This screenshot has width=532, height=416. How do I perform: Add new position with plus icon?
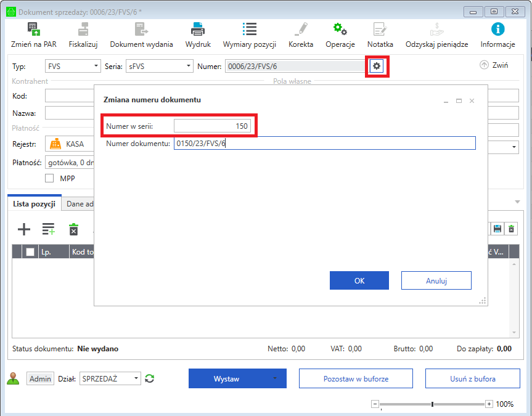[x=23, y=229]
